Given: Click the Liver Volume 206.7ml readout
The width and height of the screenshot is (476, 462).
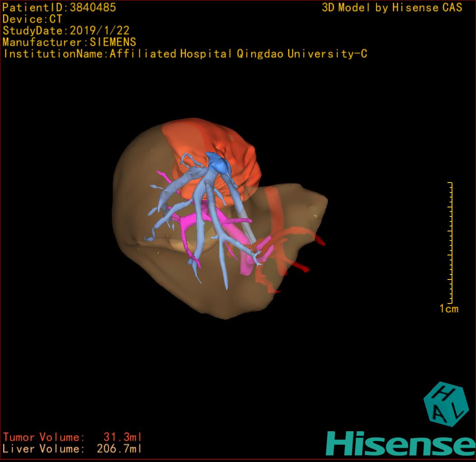Looking at the screenshot, I should coord(72,449).
